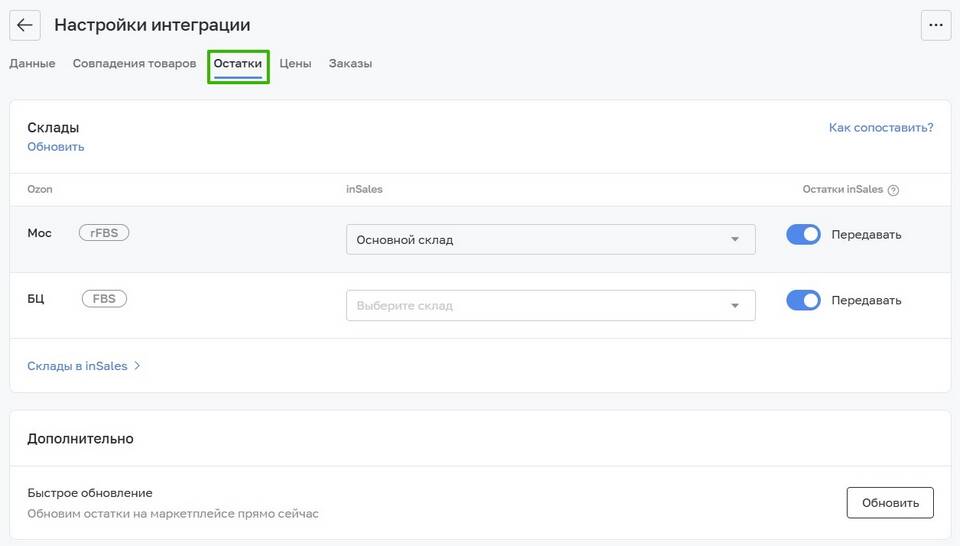The image size is (960, 546).
Task: Click the Обновить link under Склады
Action: coord(56,147)
